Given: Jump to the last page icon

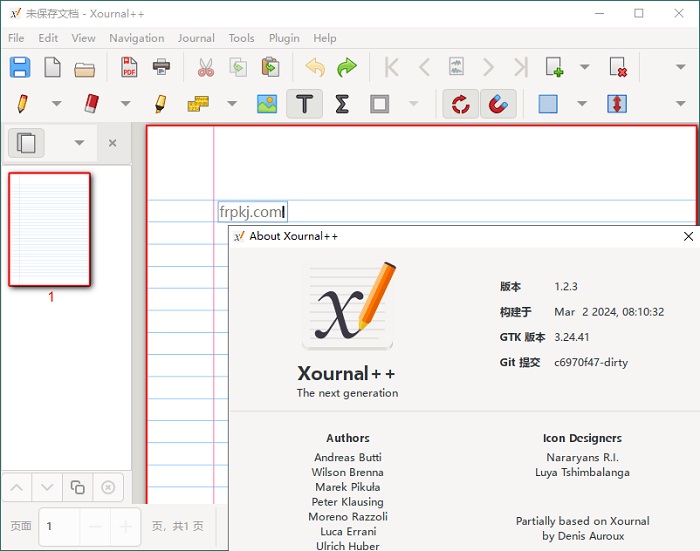Looking at the screenshot, I should (x=521, y=67).
